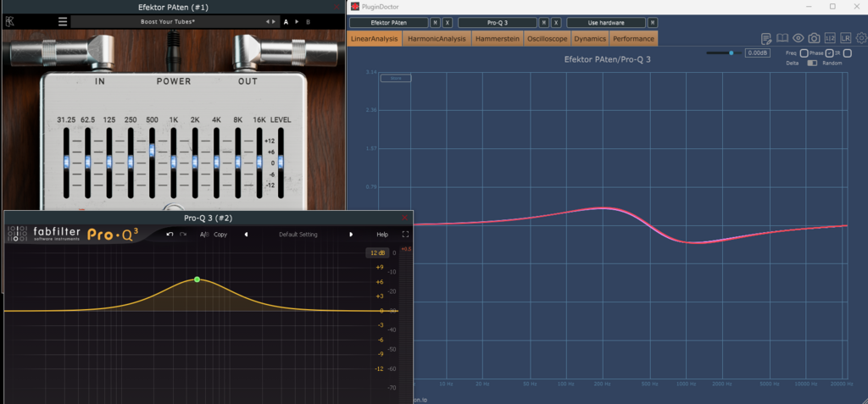
Task: Mute Pro-Q 3 slot with M button
Action: coord(544,23)
